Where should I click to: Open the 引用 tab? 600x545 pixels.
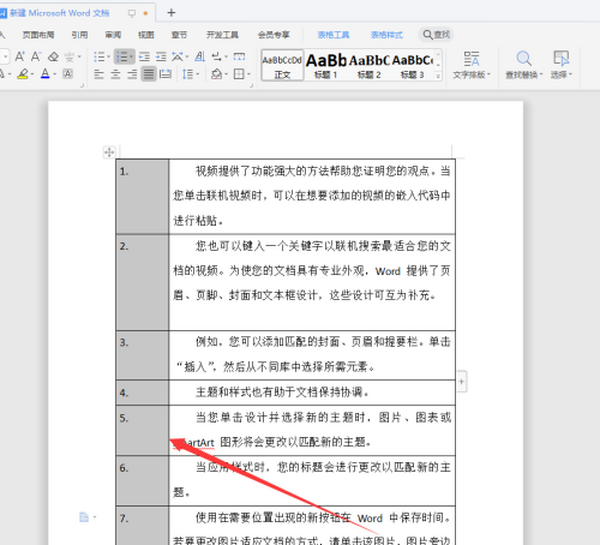point(80,35)
